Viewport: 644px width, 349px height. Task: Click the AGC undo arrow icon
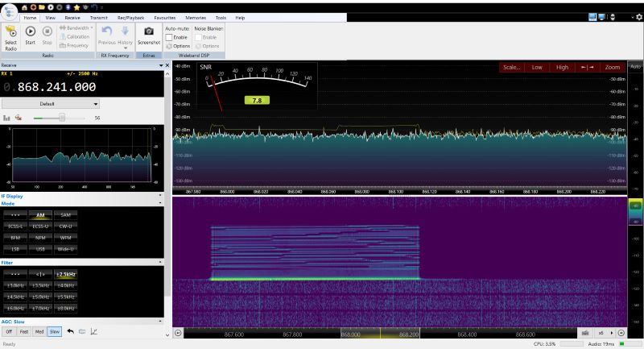coord(70,331)
